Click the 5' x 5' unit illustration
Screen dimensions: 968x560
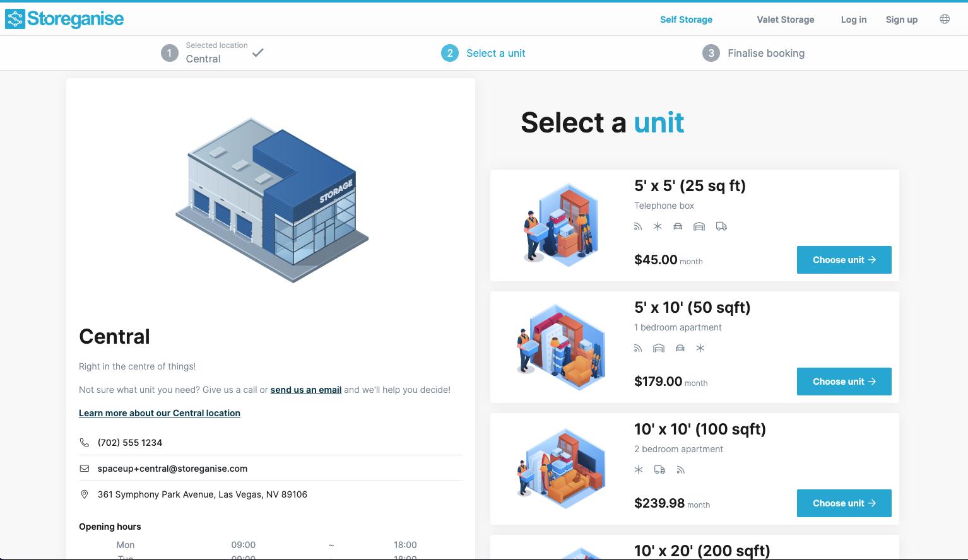560,225
